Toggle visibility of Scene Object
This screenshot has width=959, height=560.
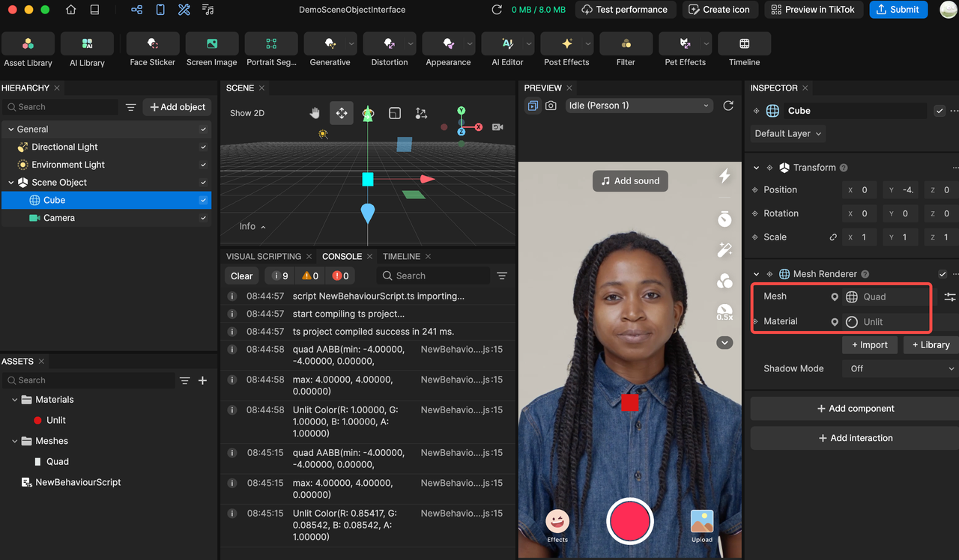click(203, 183)
